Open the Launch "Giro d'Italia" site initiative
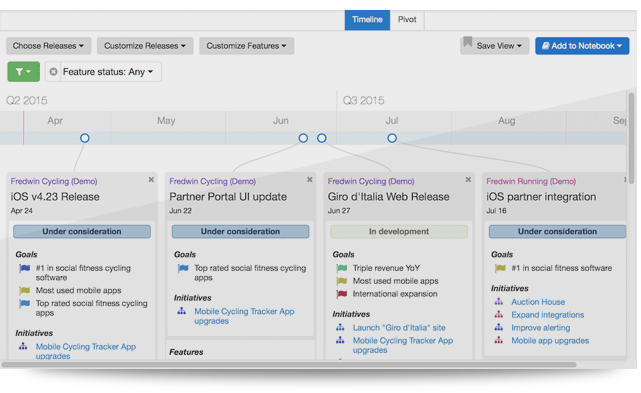Image resolution: width=641 pixels, height=393 pixels. click(x=399, y=328)
